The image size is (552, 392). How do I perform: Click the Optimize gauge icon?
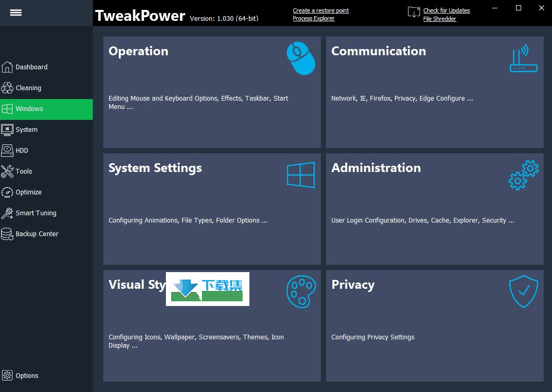7,192
